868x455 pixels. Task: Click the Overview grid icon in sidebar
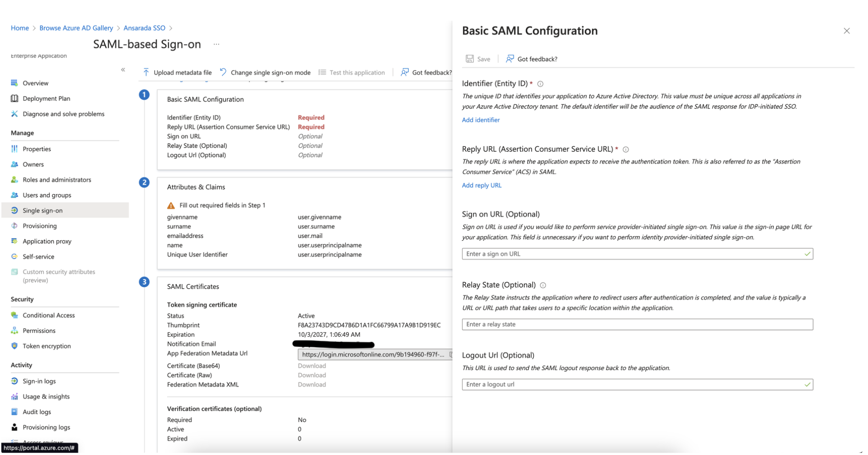click(x=14, y=83)
